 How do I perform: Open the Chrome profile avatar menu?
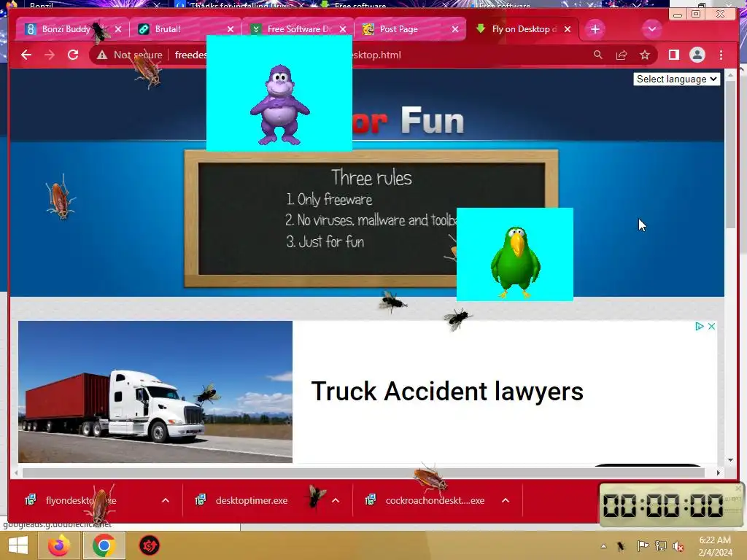pyautogui.click(x=697, y=55)
